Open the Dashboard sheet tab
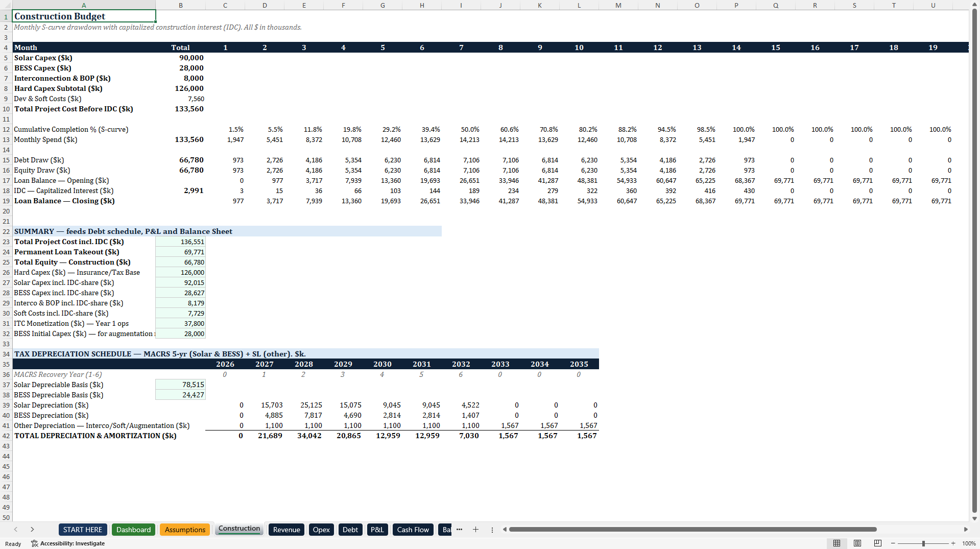The width and height of the screenshot is (980, 549). pyautogui.click(x=133, y=530)
